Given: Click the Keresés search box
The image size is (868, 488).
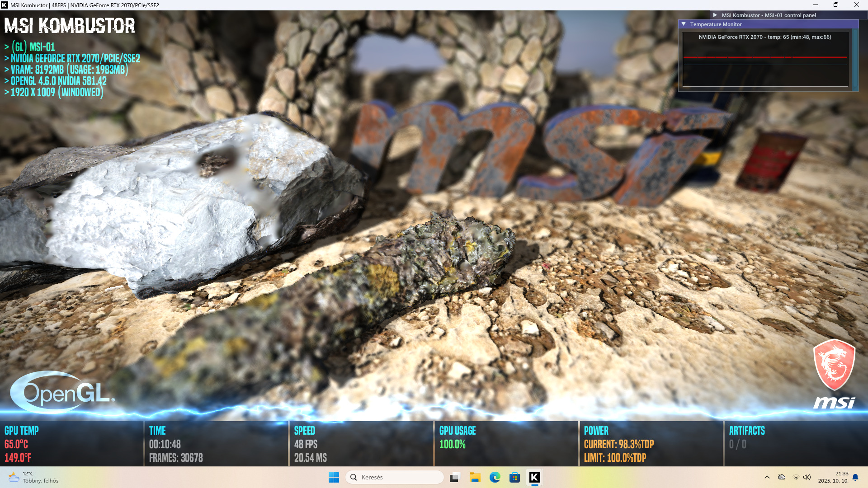Looking at the screenshot, I should pos(394,477).
